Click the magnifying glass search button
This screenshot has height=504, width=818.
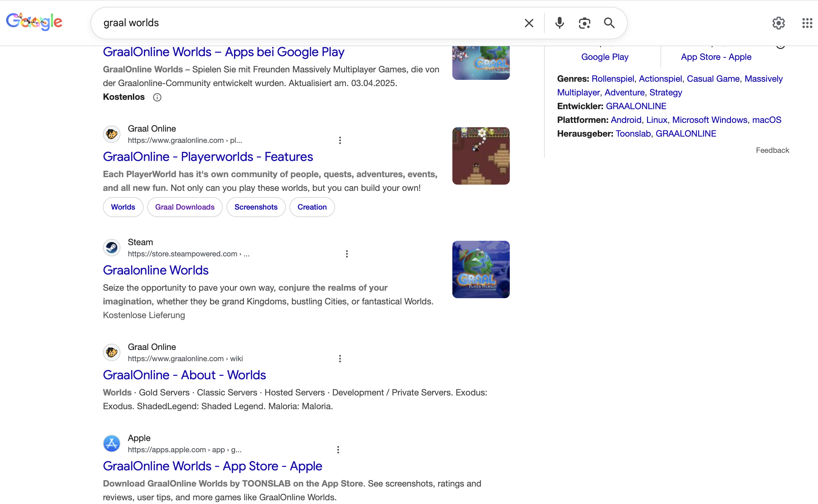pyautogui.click(x=609, y=23)
